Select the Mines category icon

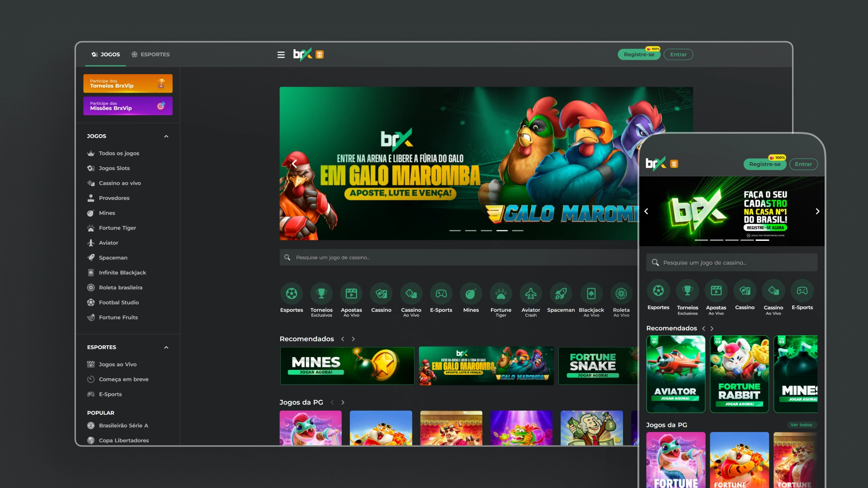click(x=471, y=294)
